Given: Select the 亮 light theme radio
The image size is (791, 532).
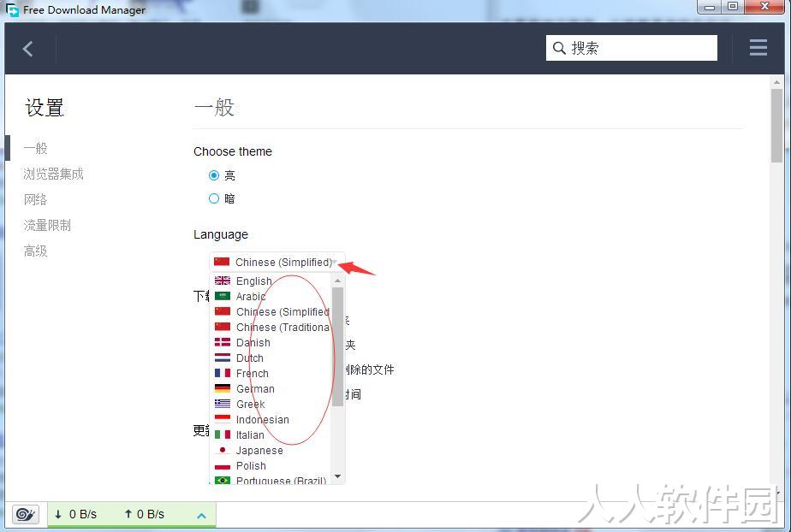Looking at the screenshot, I should [214, 174].
